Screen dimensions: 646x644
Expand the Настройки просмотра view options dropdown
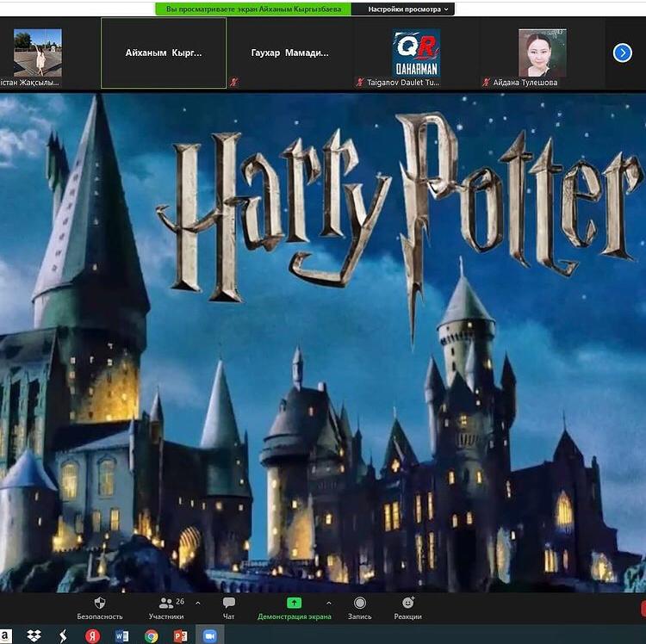click(x=408, y=9)
